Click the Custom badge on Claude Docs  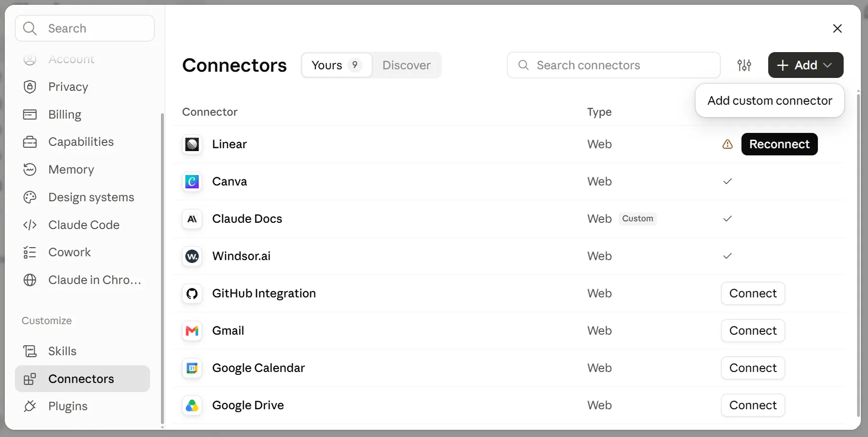(638, 218)
